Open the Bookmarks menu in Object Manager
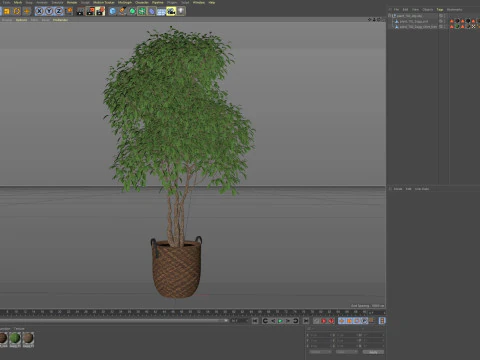480x360 pixels. (454, 10)
